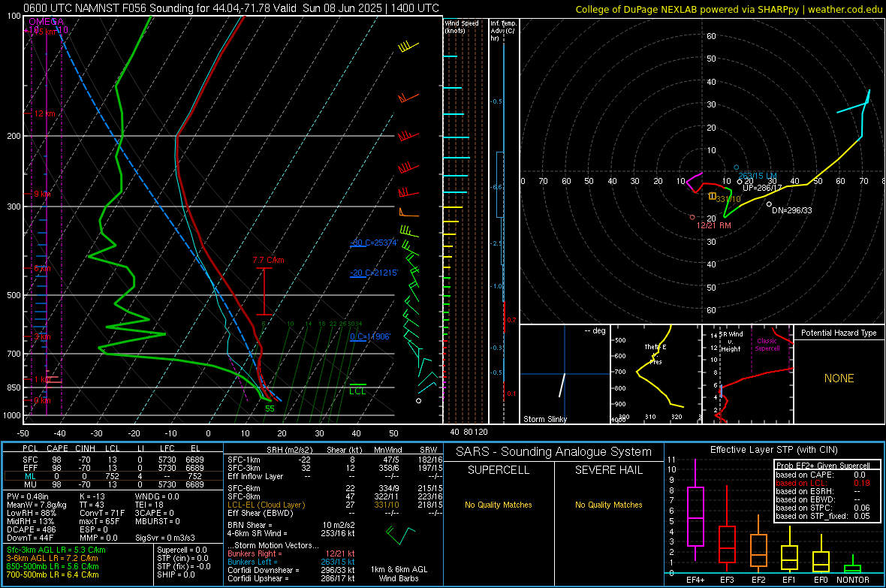Click the Sfc-3km AGL LR = 5.3 C/km line
The image size is (886, 588).
[56, 550]
